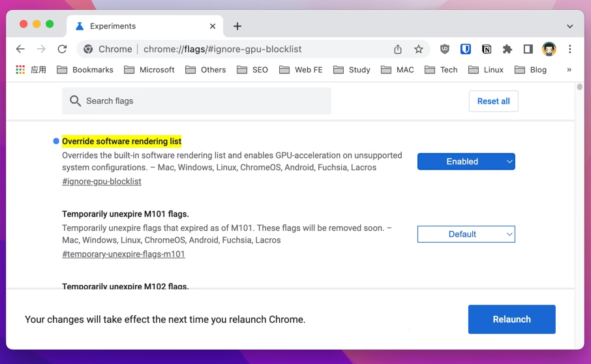Open the MAC bookmarks folder
Viewport: 591px width, 364px height.
(398, 70)
